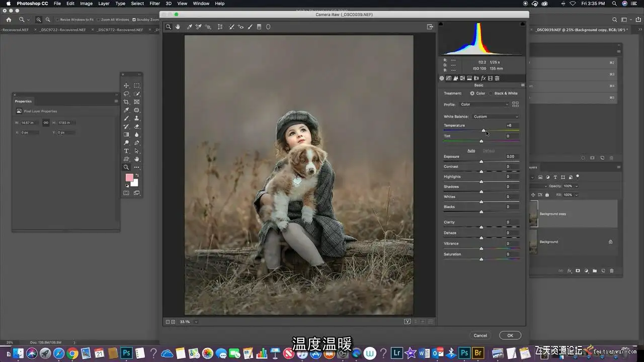Select the Graduated Filter tool

[x=259, y=27]
